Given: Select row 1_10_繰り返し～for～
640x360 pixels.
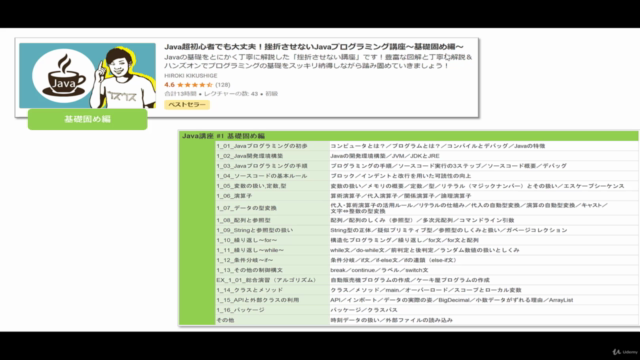Looking at the screenshot, I should coord(272,240).
